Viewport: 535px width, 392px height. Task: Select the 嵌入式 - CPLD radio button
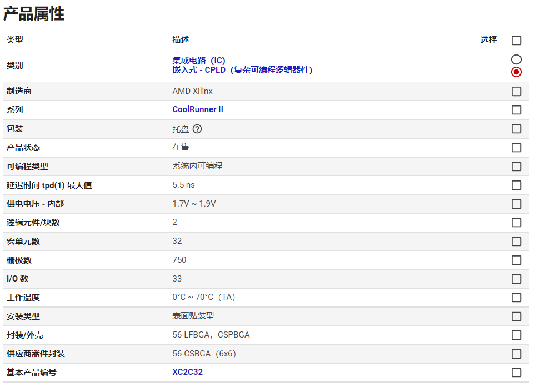pos(516,72)
